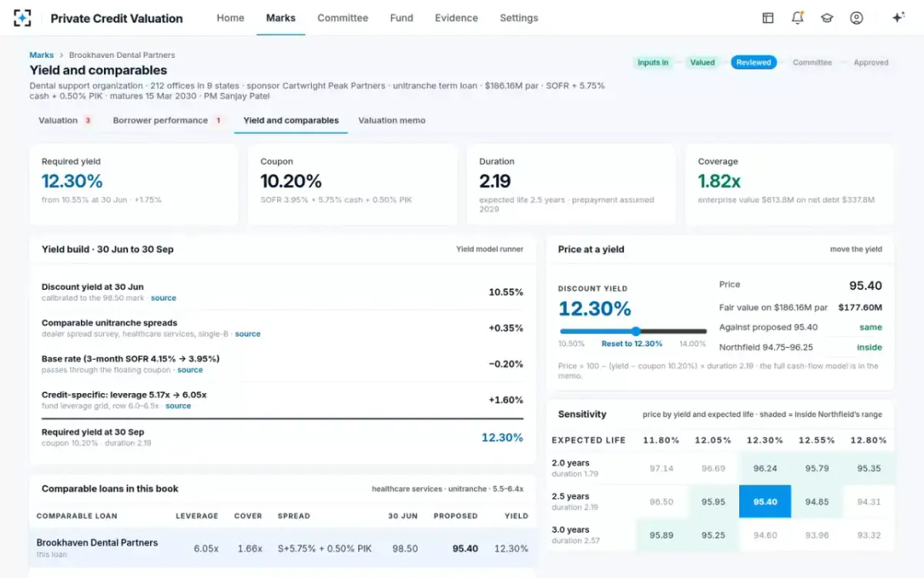Click the 95.89 sensitivity cell
924x578 pixels.
point(661,536)
